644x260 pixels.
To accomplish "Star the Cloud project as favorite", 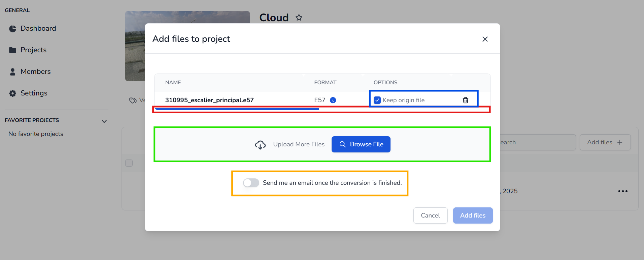I will [x=299, y=18].
